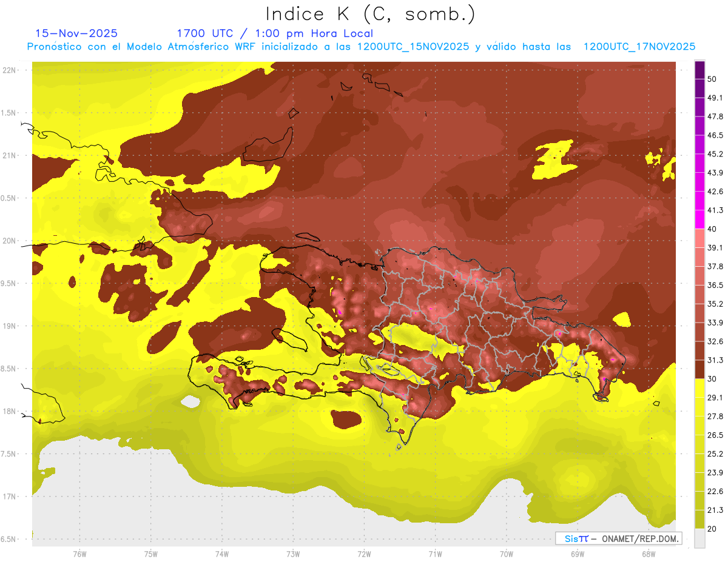Click the colorbar value "33.9"

tap(715, 323)
